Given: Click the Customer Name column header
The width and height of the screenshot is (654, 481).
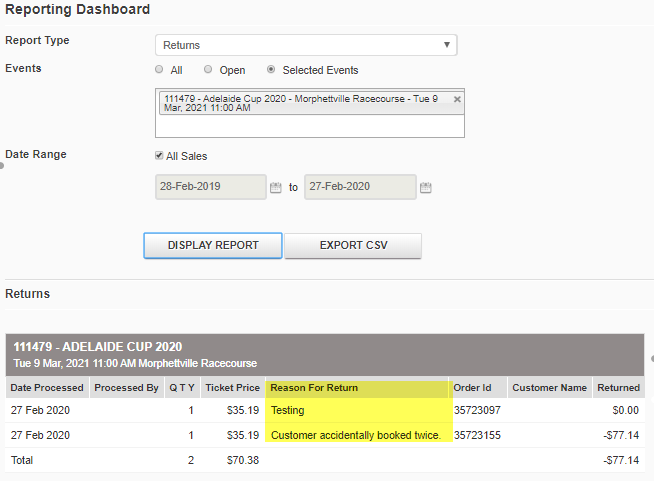Looking at the screenshot, I should tap(550, 388).
